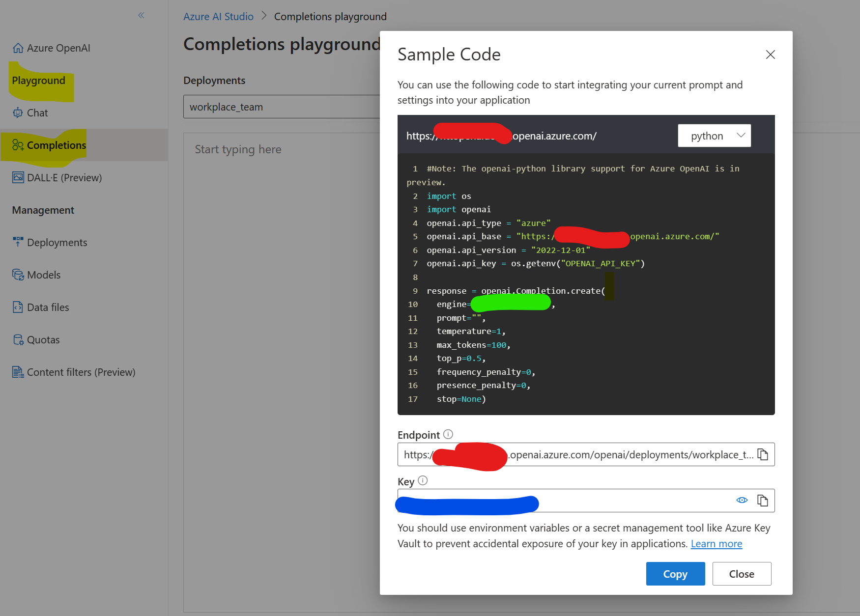Open the Learn more link
This screenshot has width=860, height=616.
[x=717, y=544]
